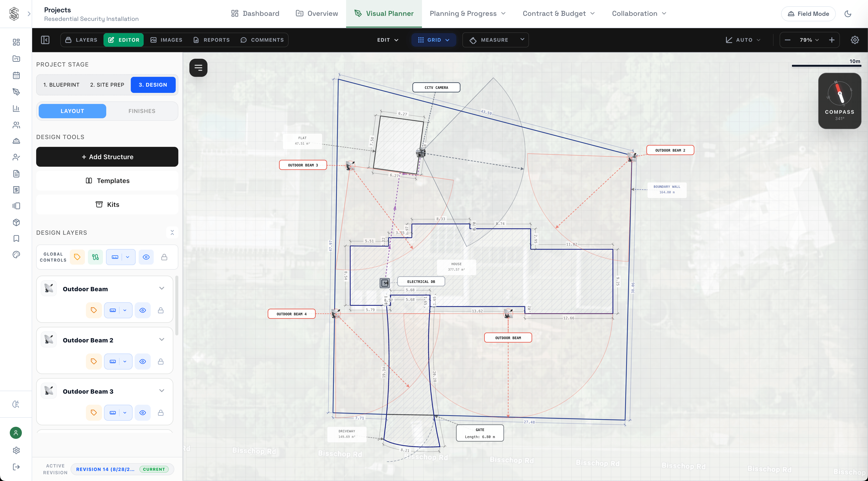Click the Compass widget
Viewport: 868px width, 481px height.
click(839, 101)
